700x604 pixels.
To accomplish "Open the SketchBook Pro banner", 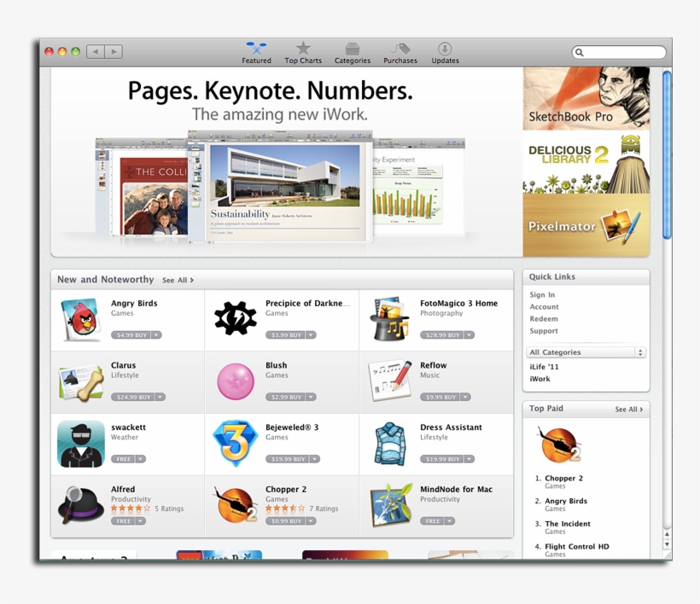I will click(586, 99).
